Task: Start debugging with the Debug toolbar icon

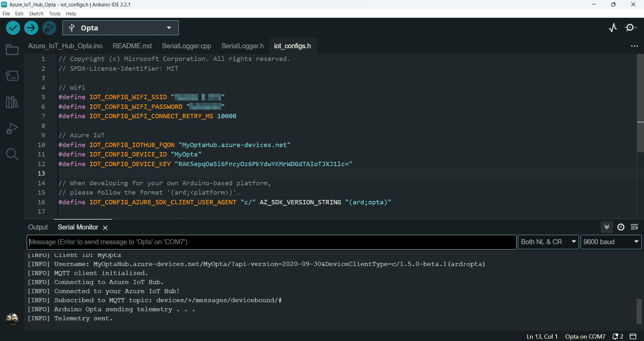Action: (49, 28)
